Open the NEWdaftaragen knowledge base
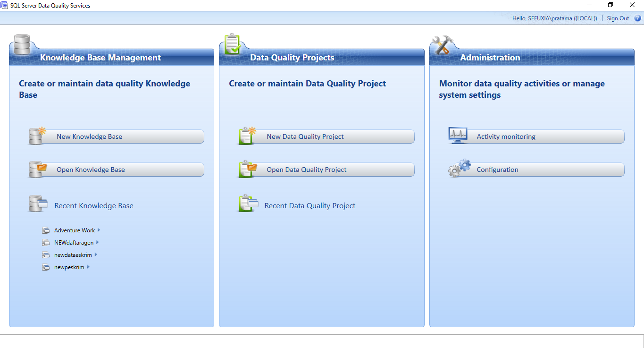 click(x=74, y=243)
